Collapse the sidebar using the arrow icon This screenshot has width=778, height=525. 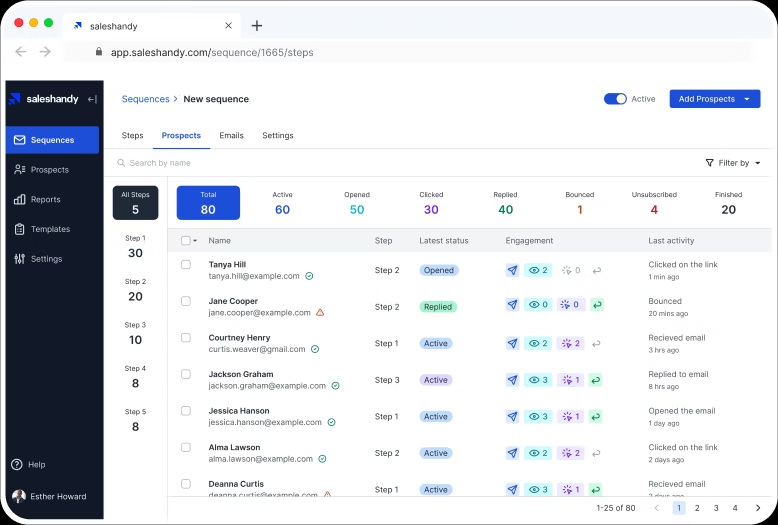(x=92, y=99)
